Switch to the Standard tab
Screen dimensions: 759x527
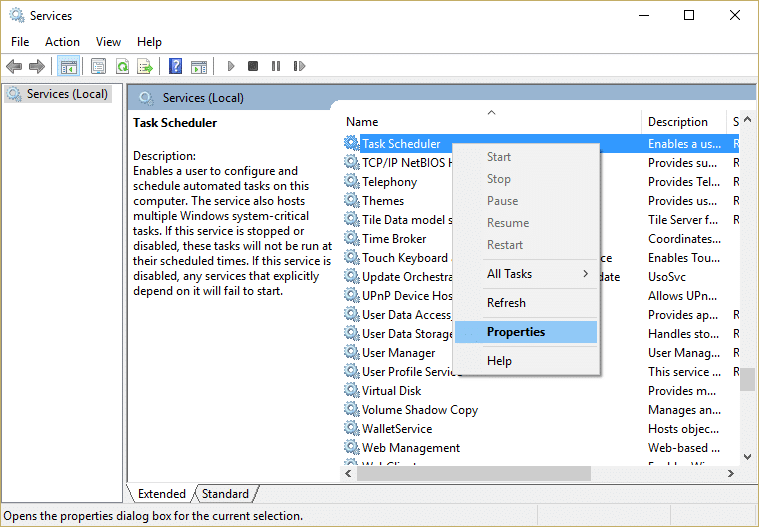(x=226, y=494)
